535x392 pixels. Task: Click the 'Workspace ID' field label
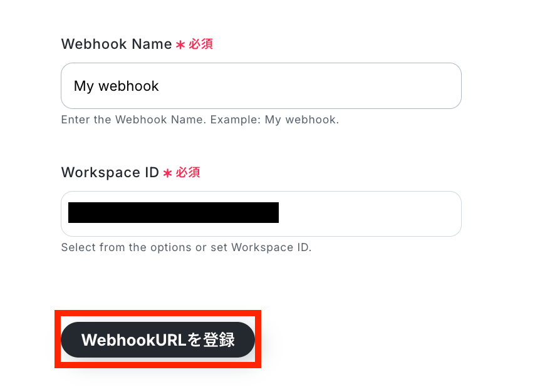(x=110, y=173)
